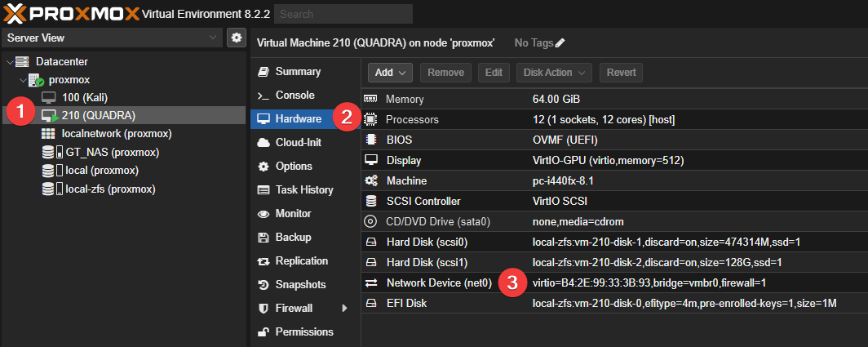Click the EFI Disk vm-210-disk-0 value

coord(684,303)
